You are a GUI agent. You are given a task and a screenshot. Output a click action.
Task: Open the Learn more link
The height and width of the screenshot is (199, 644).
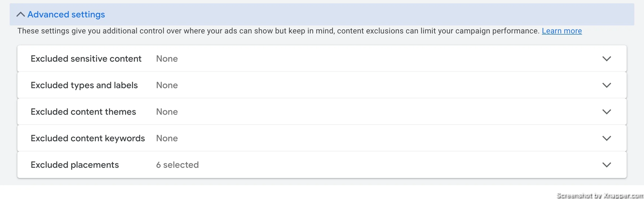tap(562, 31)
